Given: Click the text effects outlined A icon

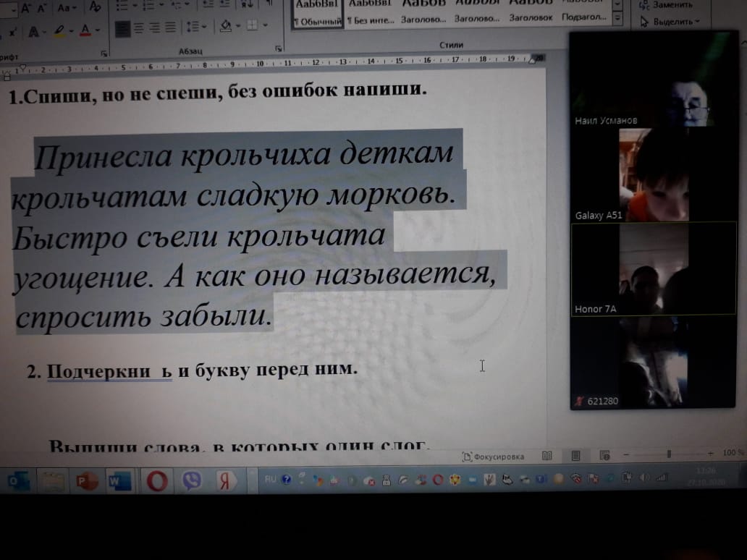Looking at the screenshot, I should pyautogui.click(x=33, y=31).
